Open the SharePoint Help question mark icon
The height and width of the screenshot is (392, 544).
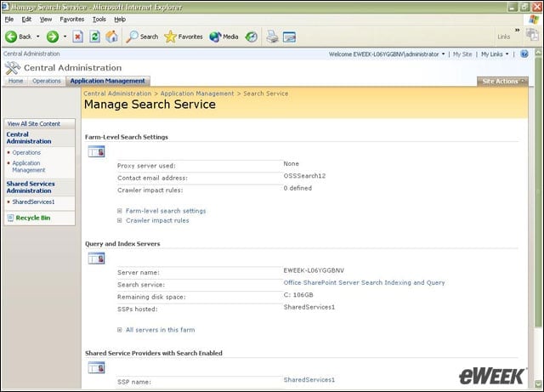524,54
